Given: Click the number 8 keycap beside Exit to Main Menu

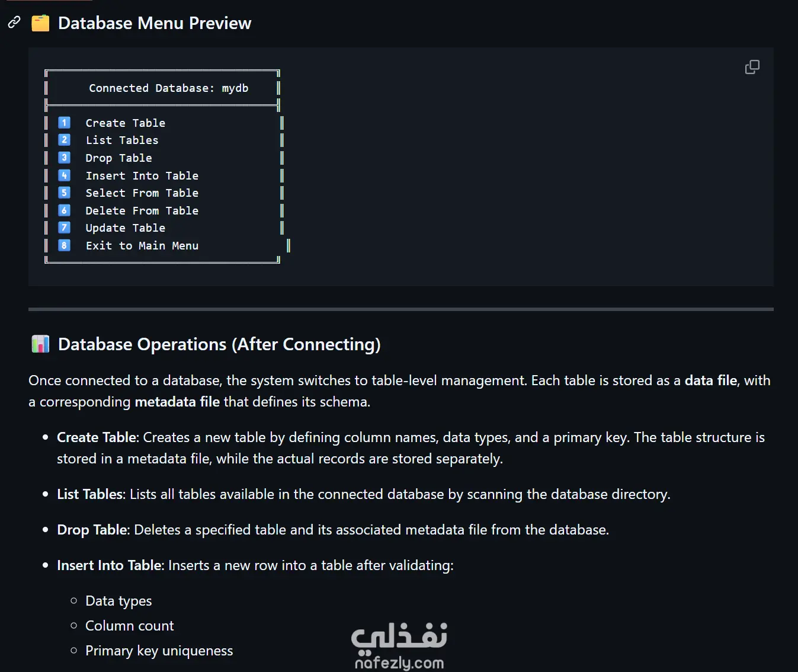Looking at the screenshot, I should (65, 245).
